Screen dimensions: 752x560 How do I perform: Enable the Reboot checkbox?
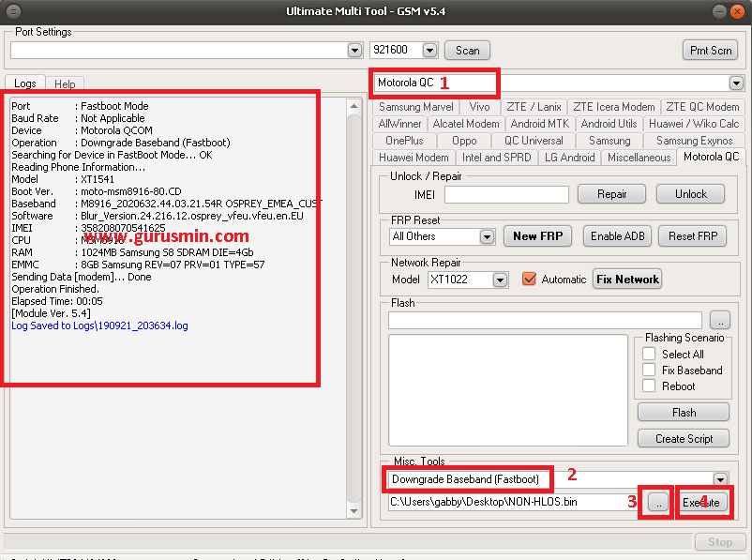click(x=649, y=386)
